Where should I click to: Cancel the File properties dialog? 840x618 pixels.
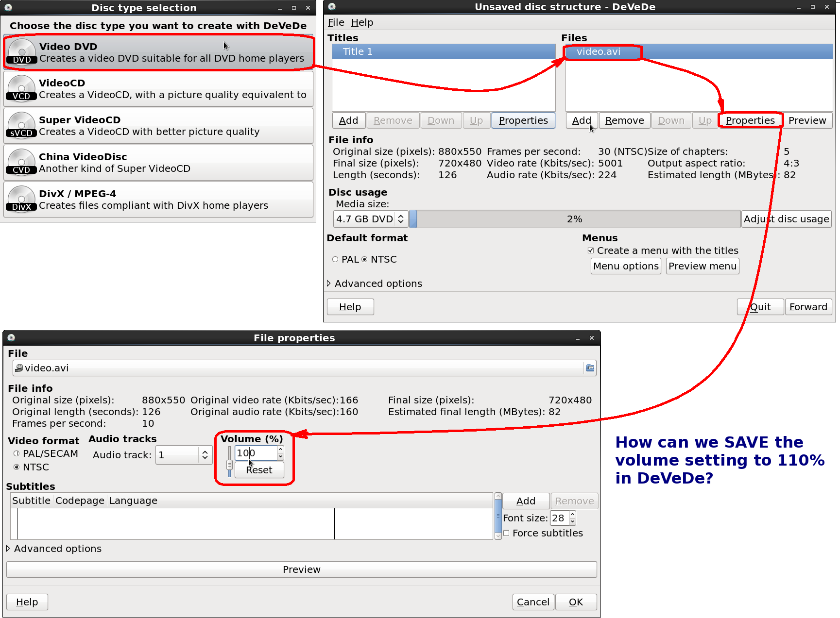[x=533, y=602]
